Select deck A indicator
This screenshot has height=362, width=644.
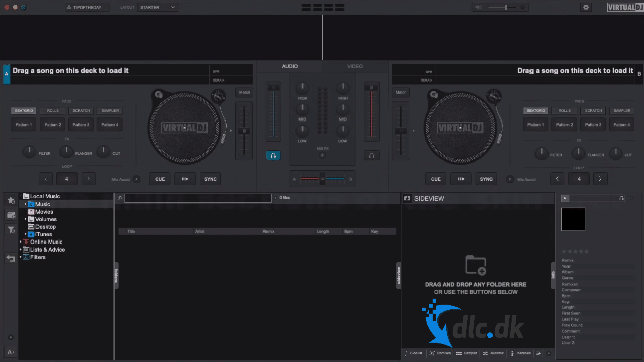click(6, 74)
